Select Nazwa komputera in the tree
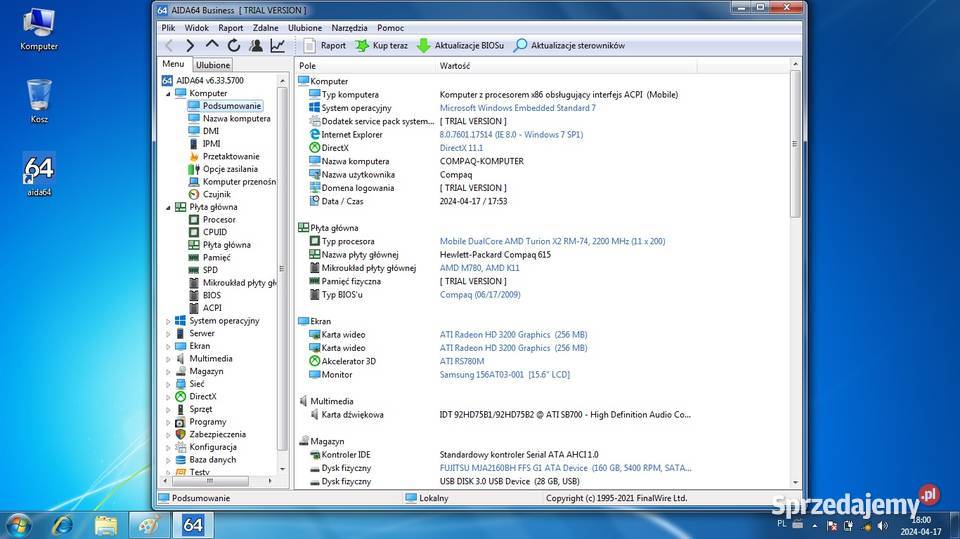 pos(236,119)
